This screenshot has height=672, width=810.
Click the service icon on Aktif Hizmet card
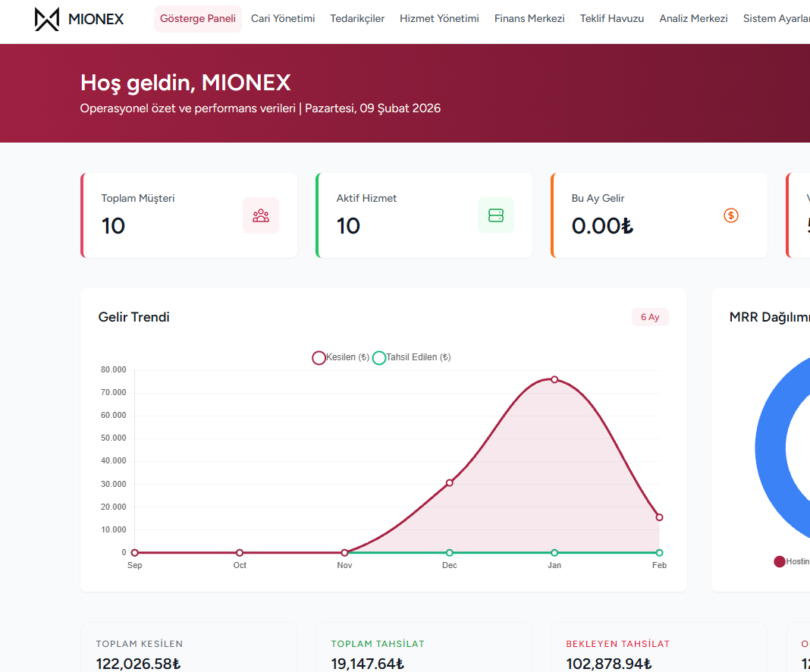click(496, 215)
